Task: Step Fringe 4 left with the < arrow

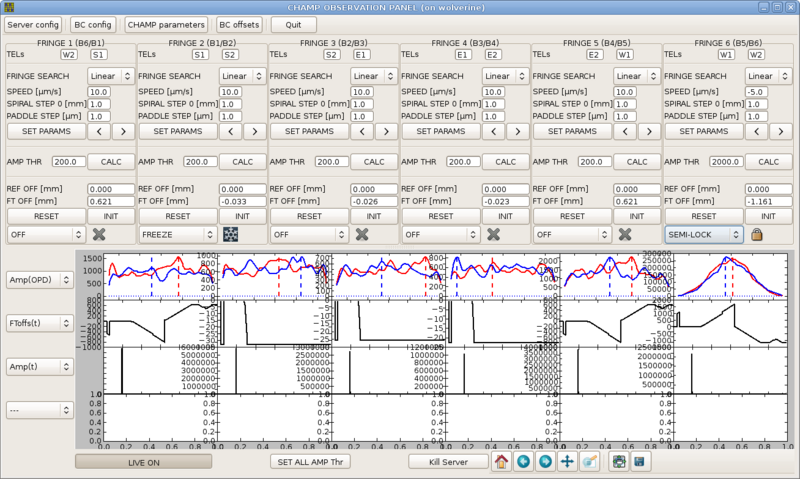Action: point(493,131)
